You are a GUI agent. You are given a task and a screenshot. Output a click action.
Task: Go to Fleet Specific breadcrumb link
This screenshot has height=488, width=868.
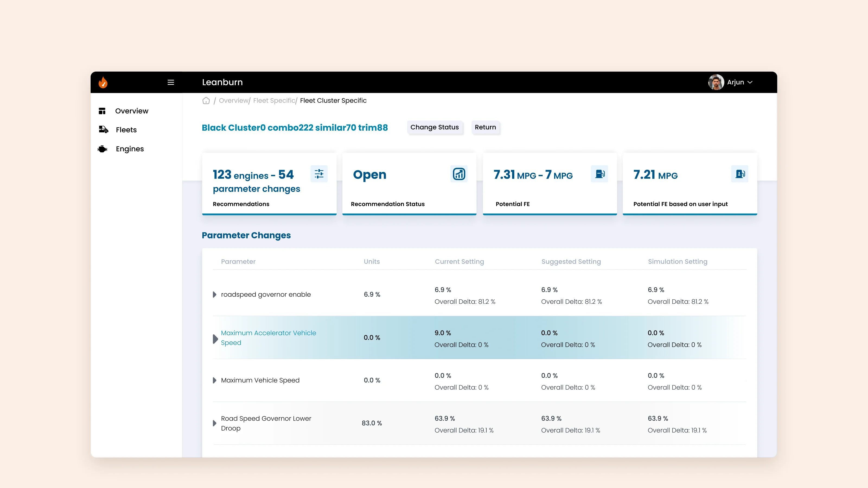pos(274,101)
